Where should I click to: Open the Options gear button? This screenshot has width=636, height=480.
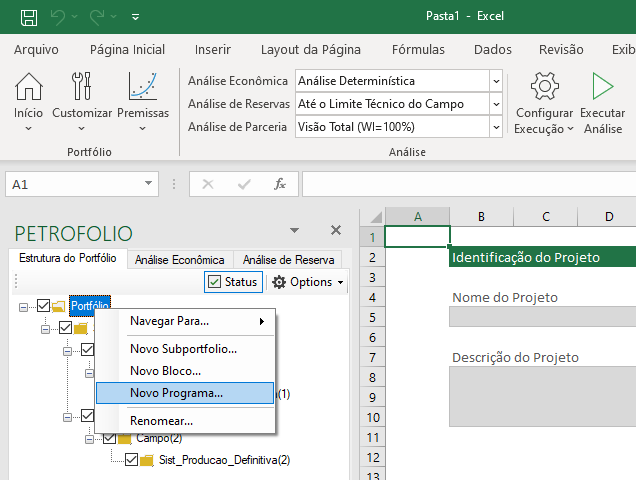[308, 282]
